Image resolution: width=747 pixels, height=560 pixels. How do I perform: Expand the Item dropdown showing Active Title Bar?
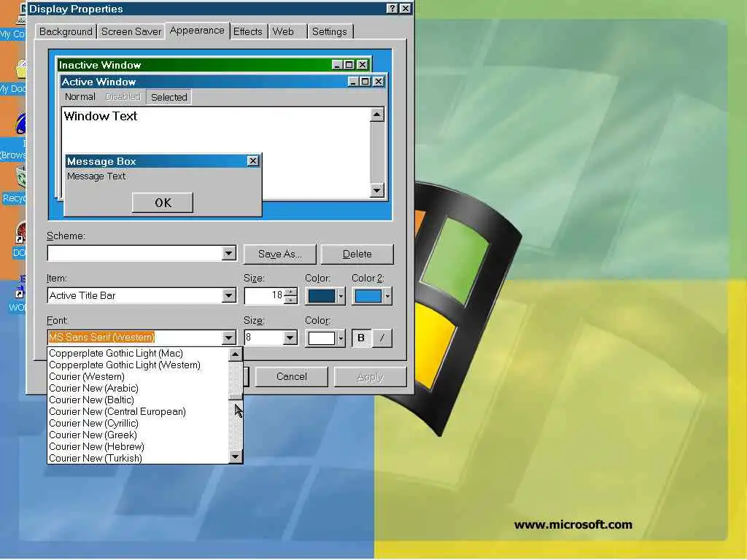tap(228, 296)
